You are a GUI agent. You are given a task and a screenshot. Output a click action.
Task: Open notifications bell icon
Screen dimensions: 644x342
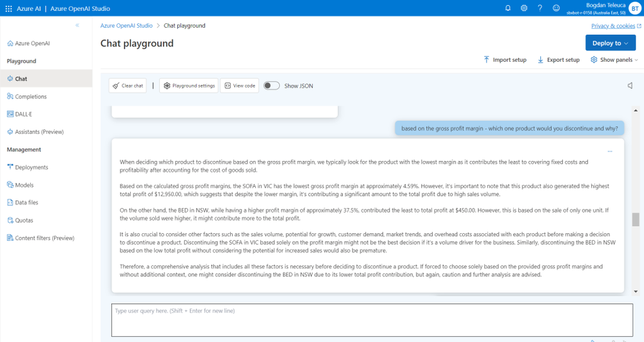pyautogui.click(x=507, y=8)
